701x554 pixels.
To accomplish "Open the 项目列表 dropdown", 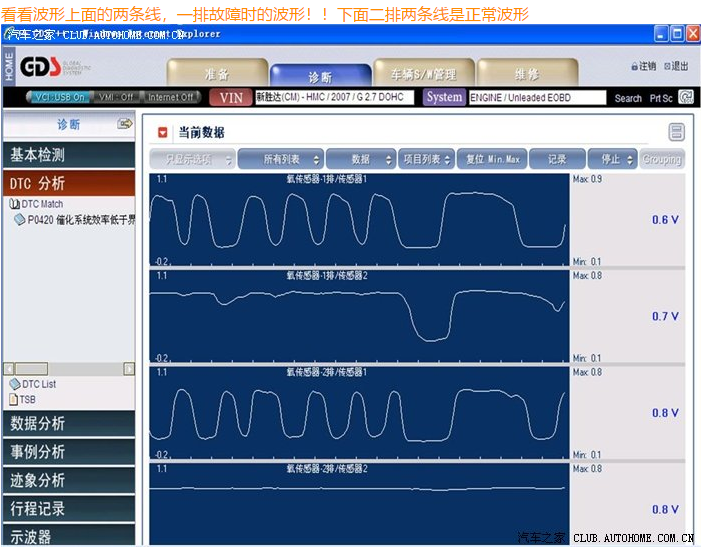I will 427,159.
